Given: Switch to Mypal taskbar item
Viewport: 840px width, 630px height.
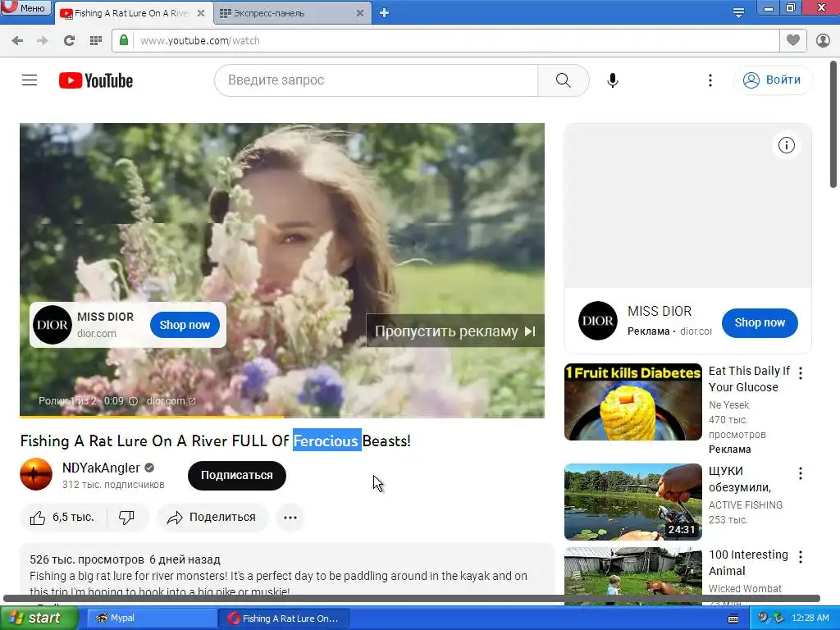Looking at the screenshot, I should (x=152, y=618).
